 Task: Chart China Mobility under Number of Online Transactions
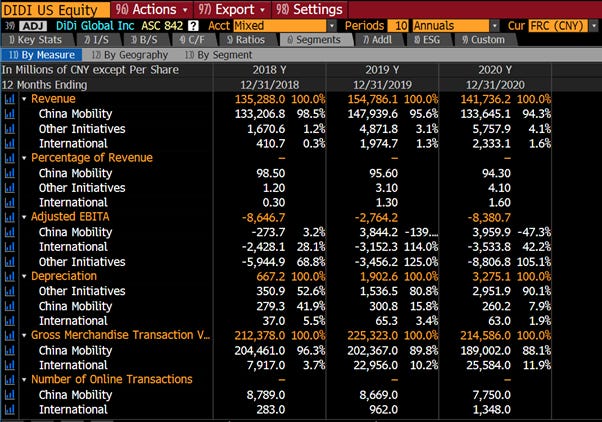coord(10,394)
